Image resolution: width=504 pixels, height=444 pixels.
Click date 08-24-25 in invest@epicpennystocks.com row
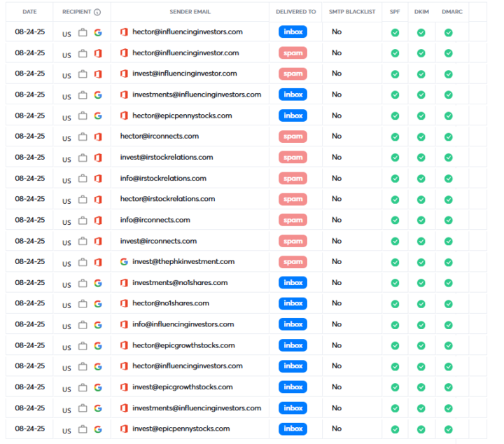[x=30, y=429]
